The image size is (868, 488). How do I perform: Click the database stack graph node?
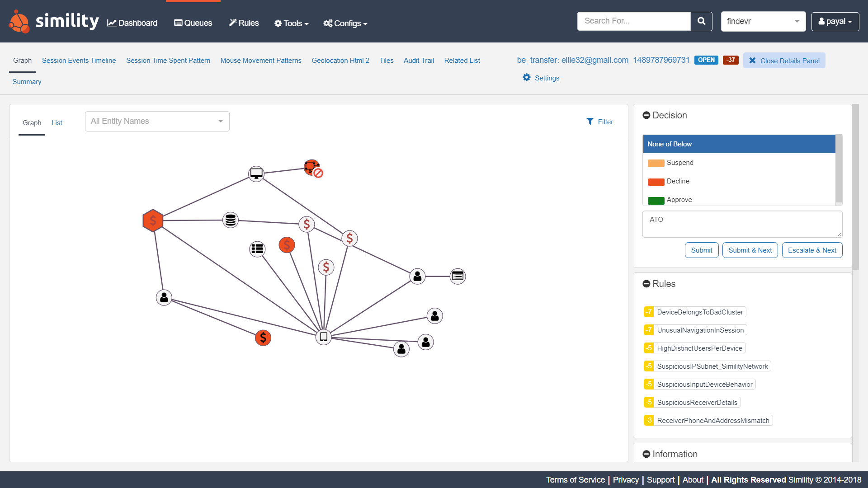click(231, 220)
